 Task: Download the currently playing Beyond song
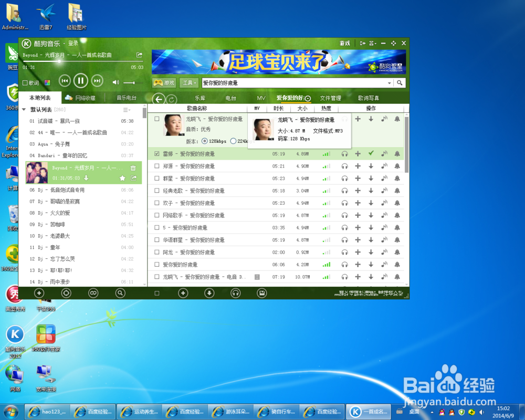pos(86,178)
